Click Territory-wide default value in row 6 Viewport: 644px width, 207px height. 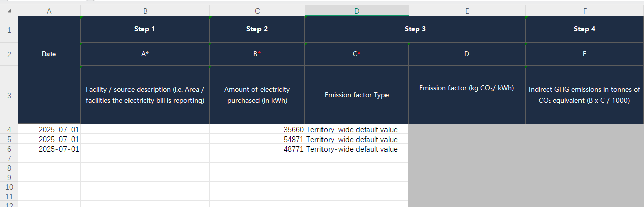tap(356, 149)
